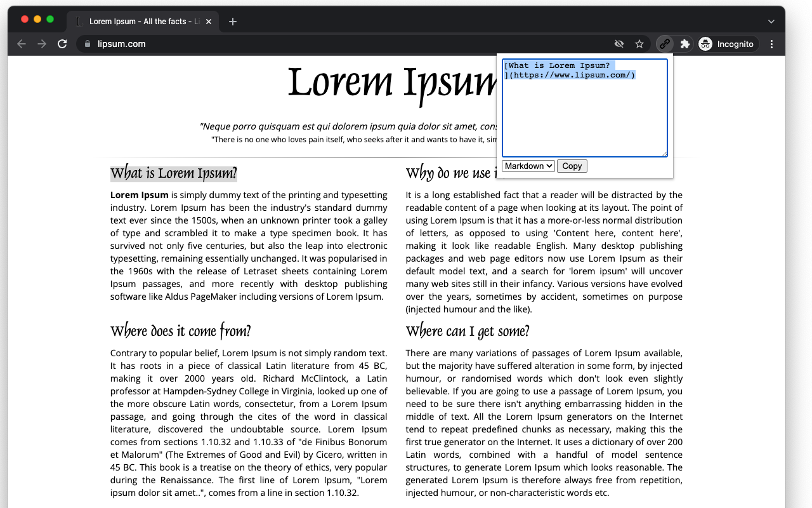Image resolution: width=812 pixels, height=508 pixels.
Task: Click the Incognito profile button
Action: (x=727, y=44)
